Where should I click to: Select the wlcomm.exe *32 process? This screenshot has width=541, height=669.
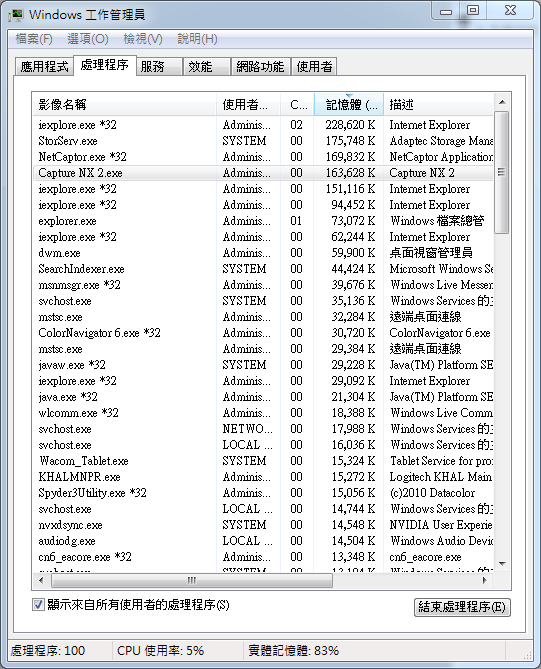(x=263, y=413)
